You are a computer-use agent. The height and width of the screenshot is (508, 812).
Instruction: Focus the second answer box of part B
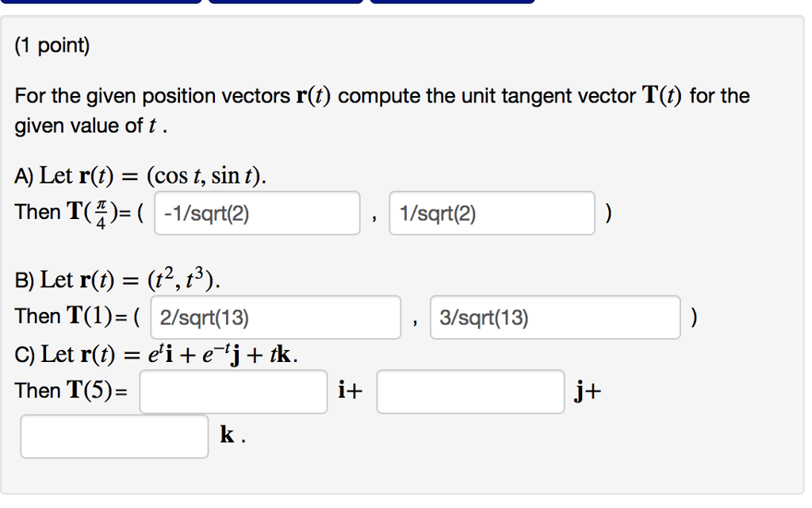click(x=554, y=317)
